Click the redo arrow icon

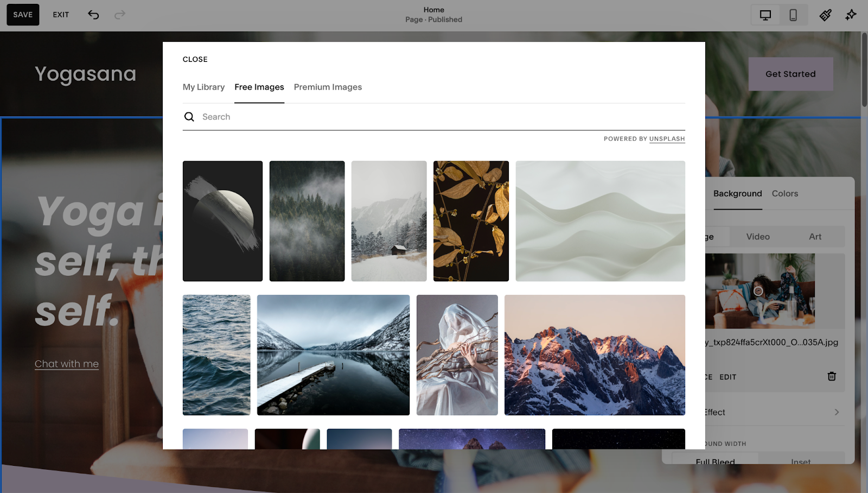[120, 15]
